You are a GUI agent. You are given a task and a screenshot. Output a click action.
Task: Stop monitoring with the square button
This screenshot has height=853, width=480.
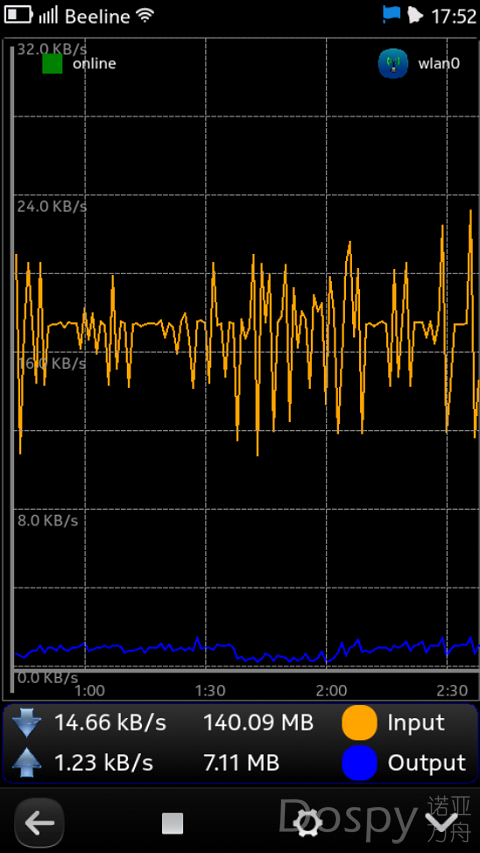pos(173,823)
